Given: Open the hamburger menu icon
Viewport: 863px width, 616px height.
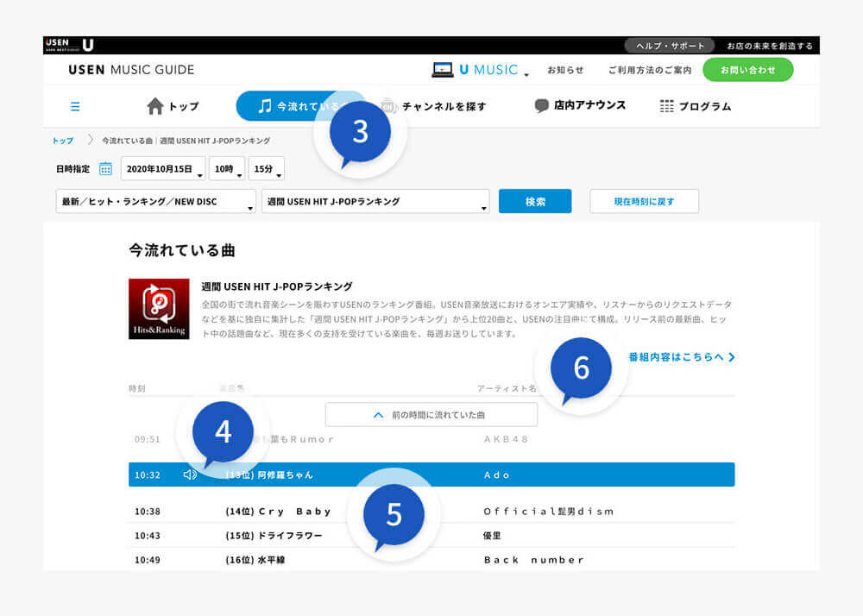Looking at the screenshot, I should tap(75, 105).
